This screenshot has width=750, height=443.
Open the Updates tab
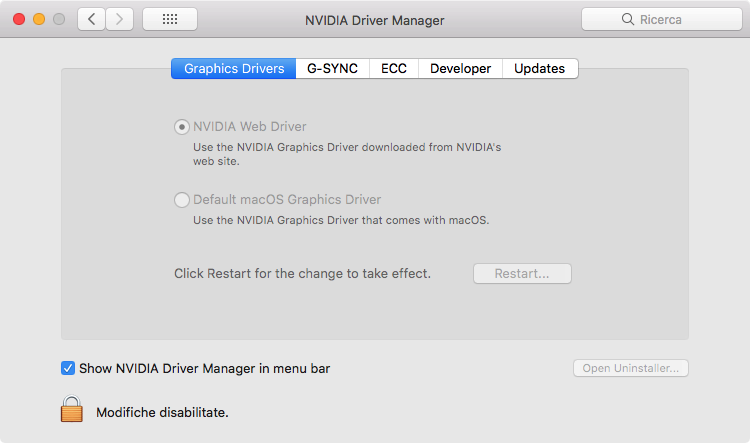click(540, 68)
